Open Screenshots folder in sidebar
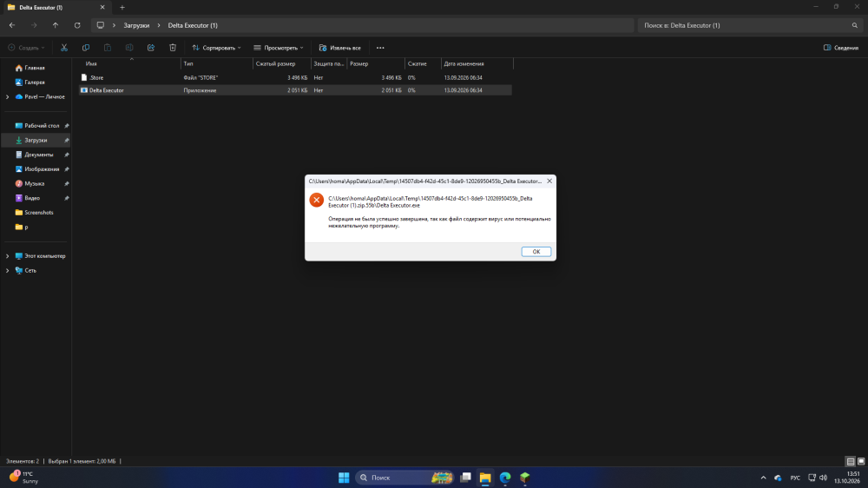This screenshot has width=868, height=488. 39,212
